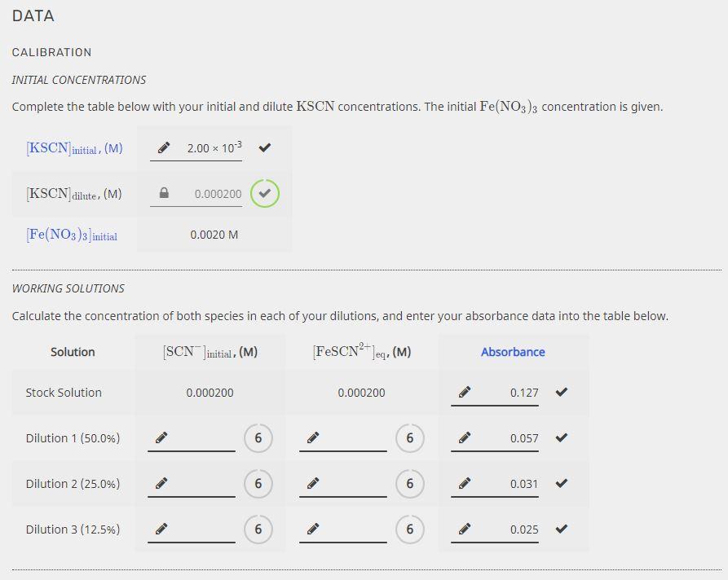
Task: Open the Stock Solution absorbance edit pencil
Action: tap(464, 392)
